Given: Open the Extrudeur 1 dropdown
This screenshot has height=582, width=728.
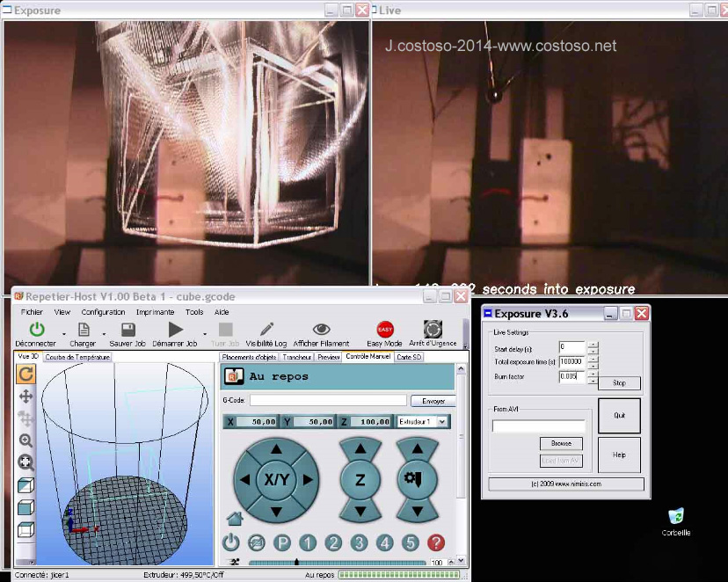Looking at the screenshot, I should pos(423,422).
